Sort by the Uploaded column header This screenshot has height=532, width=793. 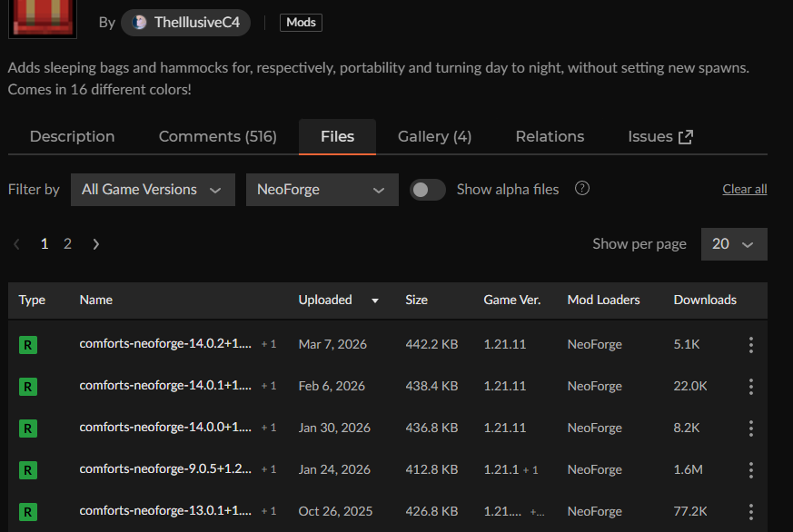click(x=325, y=300)
